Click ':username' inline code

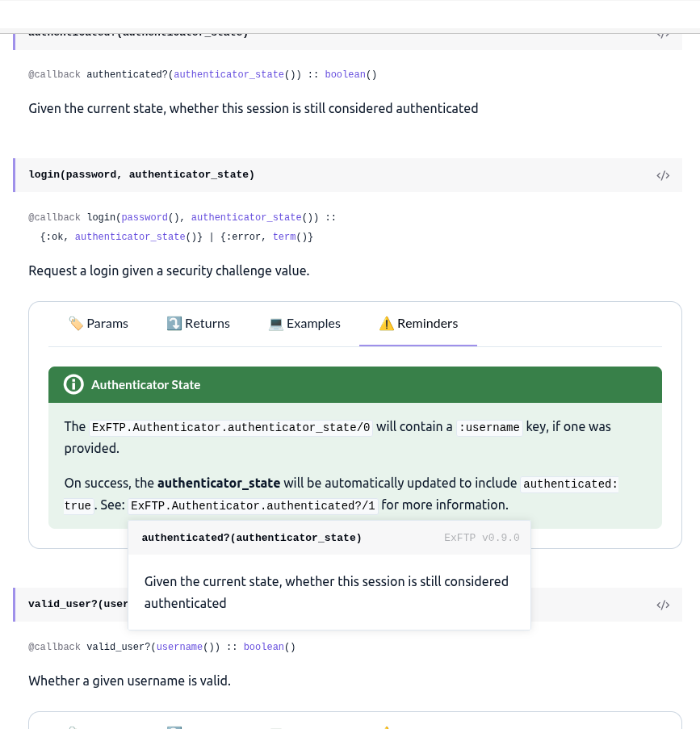click(489, 427)
